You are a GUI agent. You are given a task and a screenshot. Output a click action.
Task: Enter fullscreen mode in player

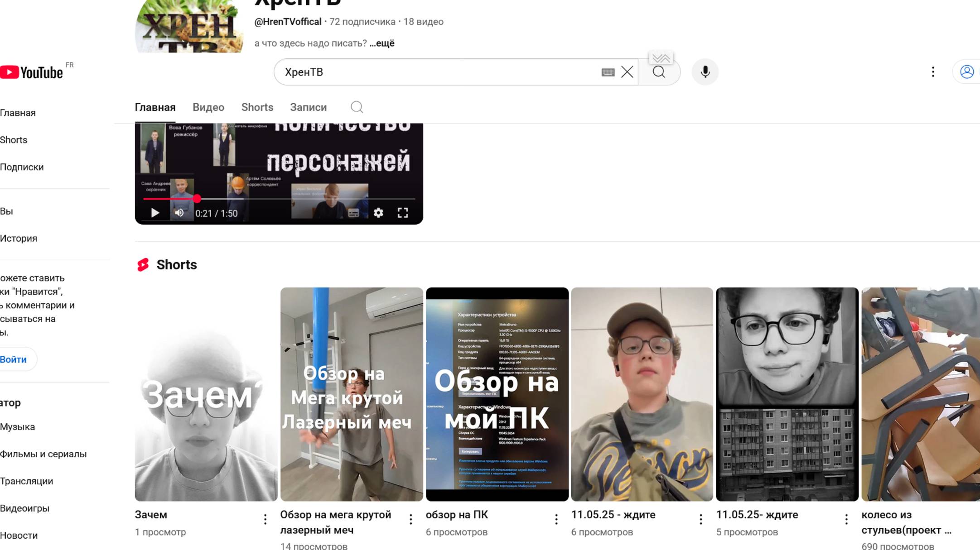coord(402,213)
